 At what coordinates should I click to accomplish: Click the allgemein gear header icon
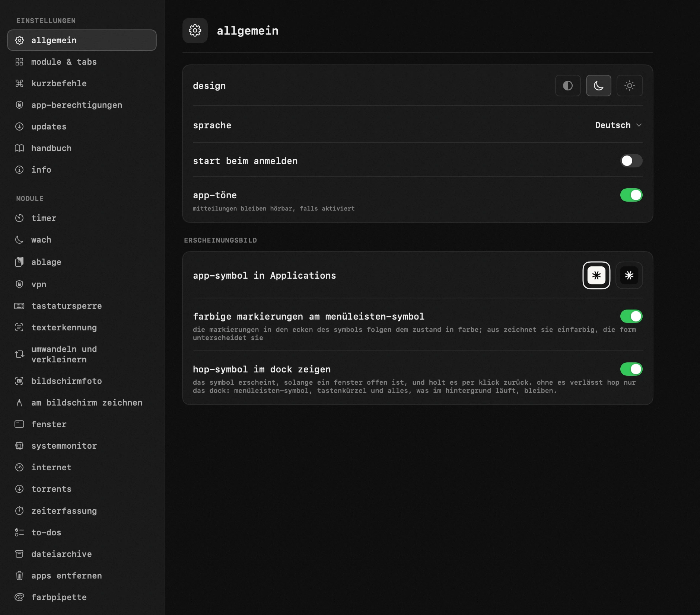click(x=195, y=31)
